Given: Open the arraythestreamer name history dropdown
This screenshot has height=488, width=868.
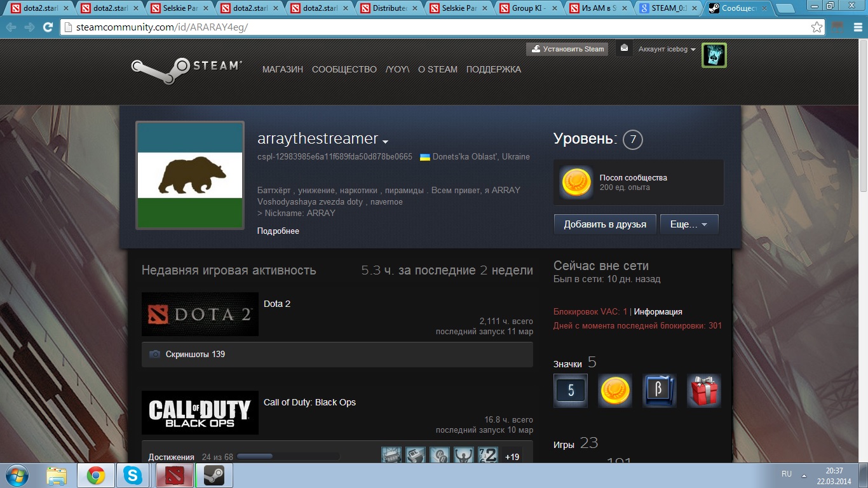Looking at the screenshot, I should [x=386, y=141].
